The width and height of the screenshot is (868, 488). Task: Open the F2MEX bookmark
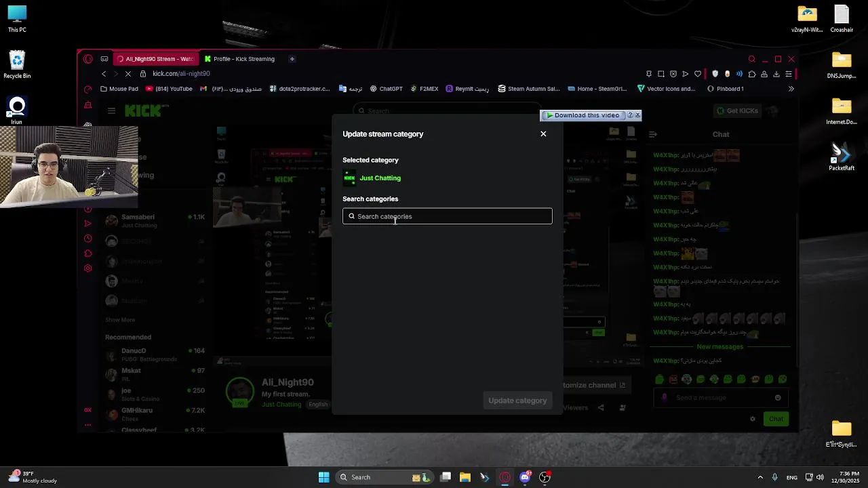(x=425, y=89)
